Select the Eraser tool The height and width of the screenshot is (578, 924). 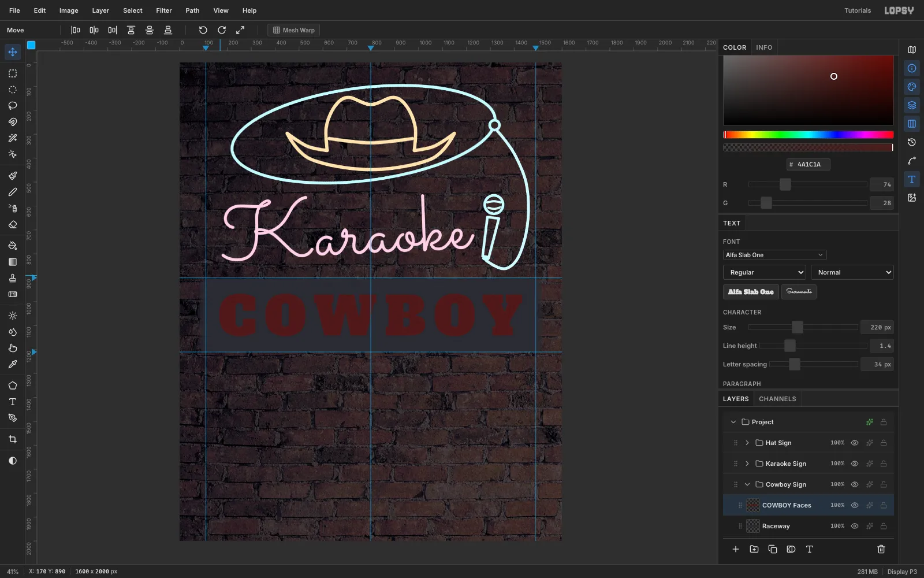(x=13, y=224)
